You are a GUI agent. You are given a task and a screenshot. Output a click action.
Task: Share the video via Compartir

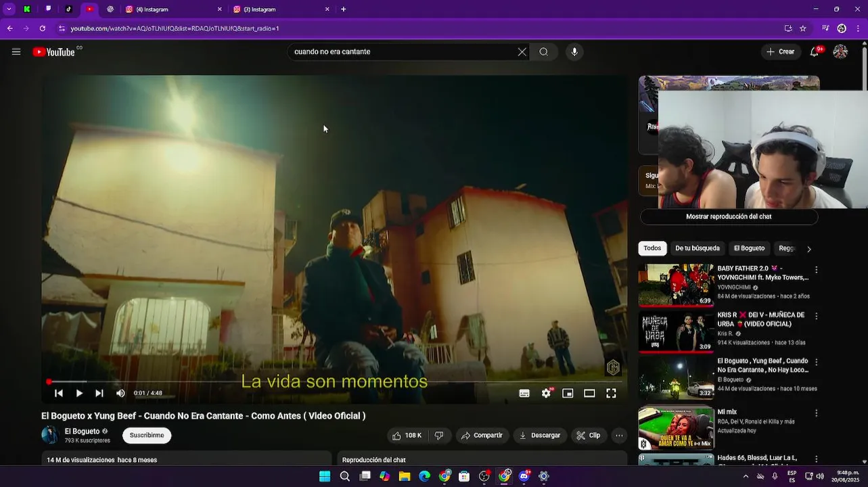click(x=482, y=436)
